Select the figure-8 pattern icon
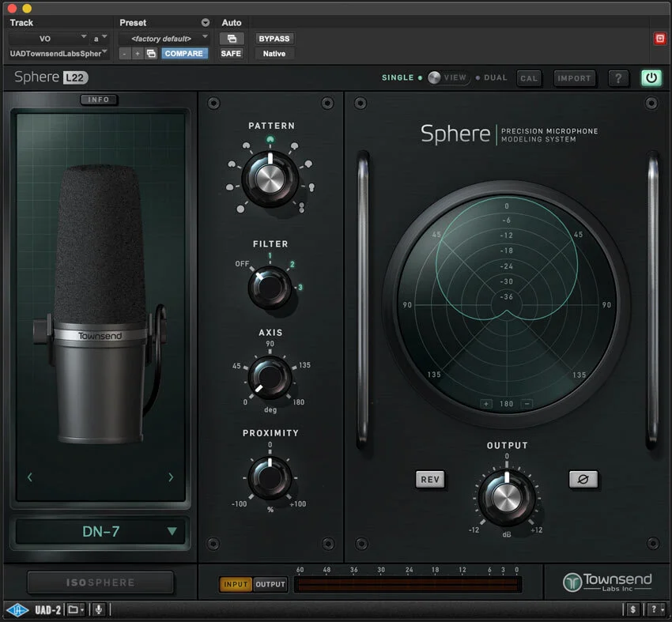 pos(302,207)
